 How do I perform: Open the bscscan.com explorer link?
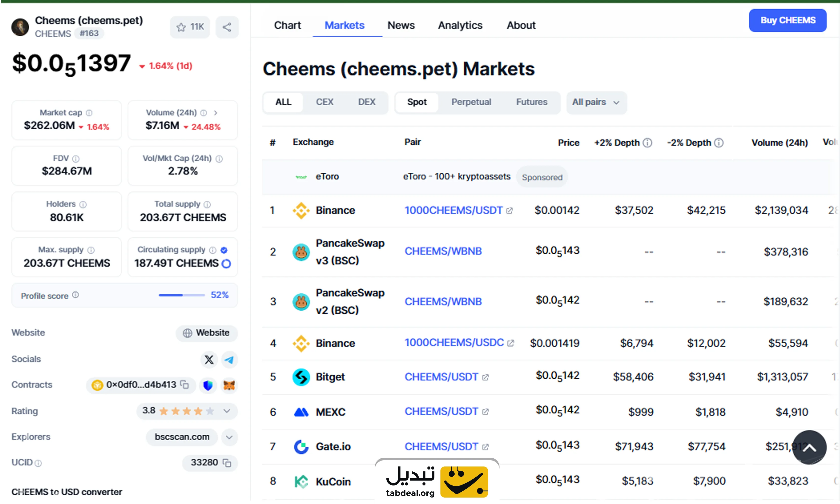(182, 437)
